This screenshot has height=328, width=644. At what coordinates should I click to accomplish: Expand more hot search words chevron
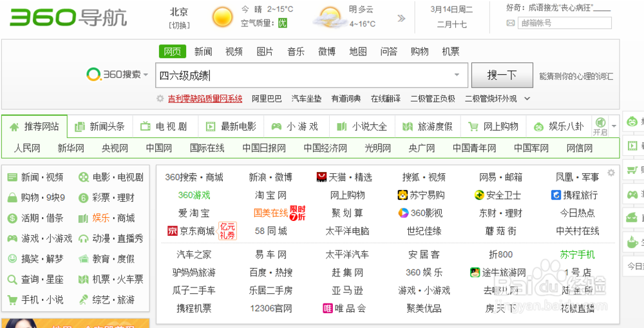click(527, 99)
